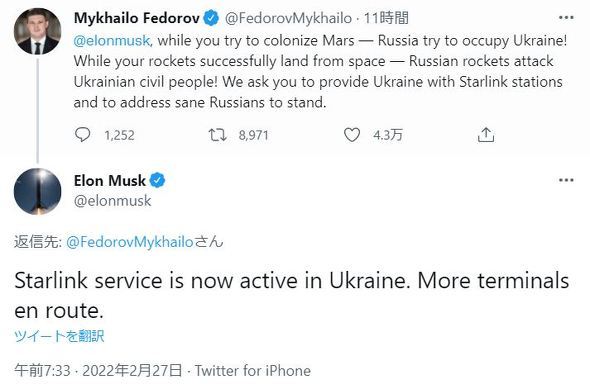The image size is (590, 389).
Task: Open Mykhailo Fedorov's profile photo
Action: [37, 31]
